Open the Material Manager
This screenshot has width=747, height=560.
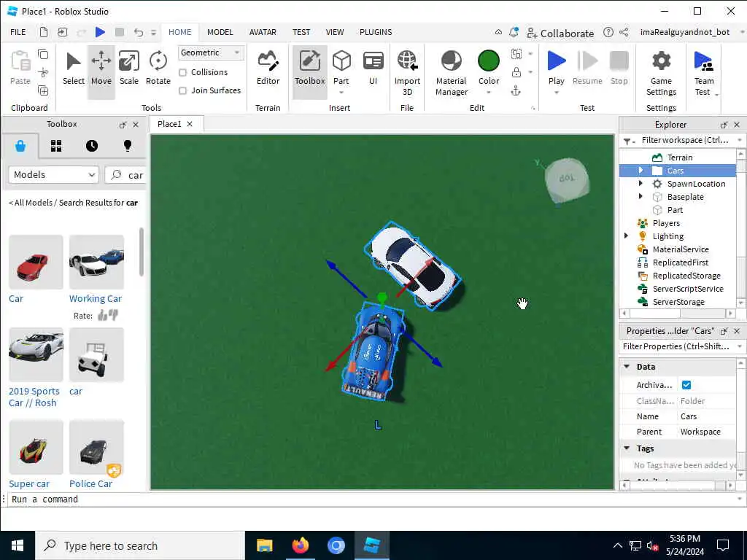[451, 73]
